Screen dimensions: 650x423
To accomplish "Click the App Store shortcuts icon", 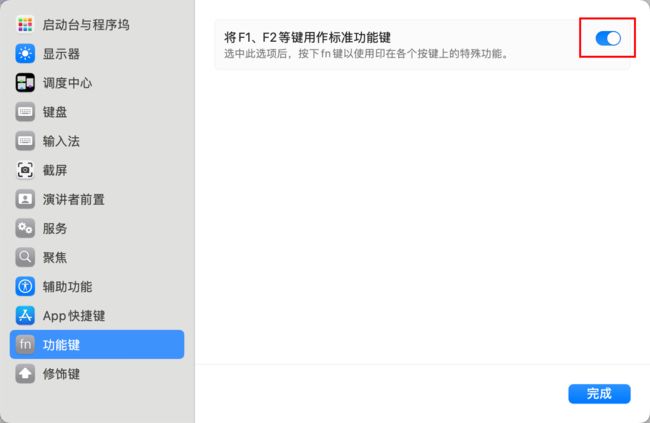I will pos(25,316).
